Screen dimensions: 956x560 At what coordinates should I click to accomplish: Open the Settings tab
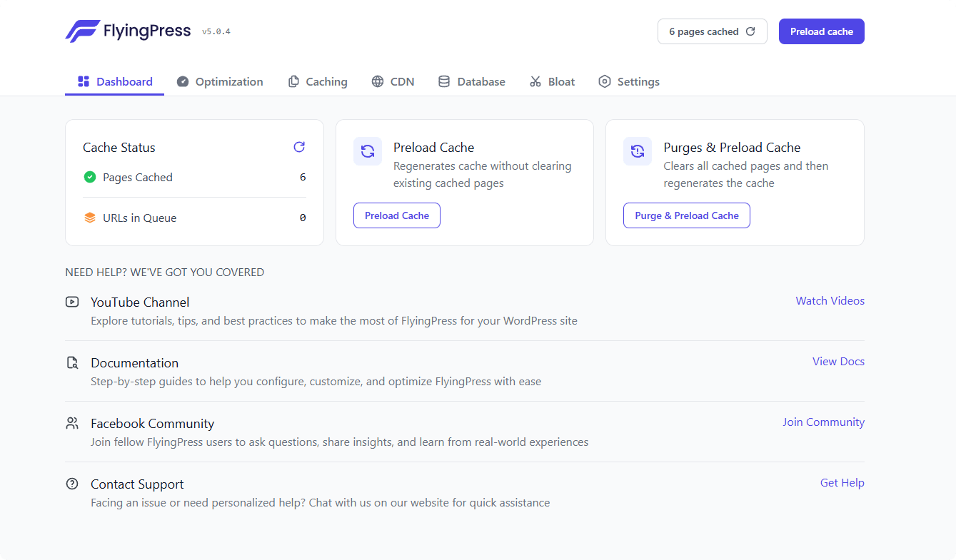(x=629, y=81)
